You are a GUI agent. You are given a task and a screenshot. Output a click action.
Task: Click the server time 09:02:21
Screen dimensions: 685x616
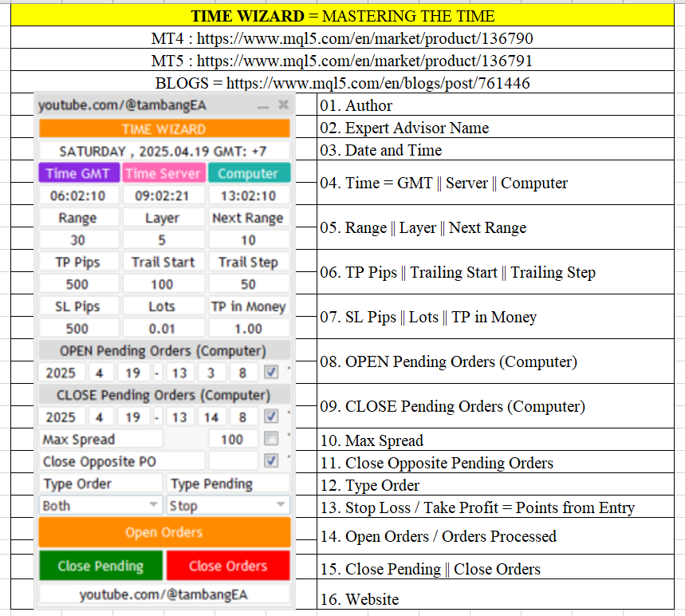pyautogui.click(x=163, y=195)
